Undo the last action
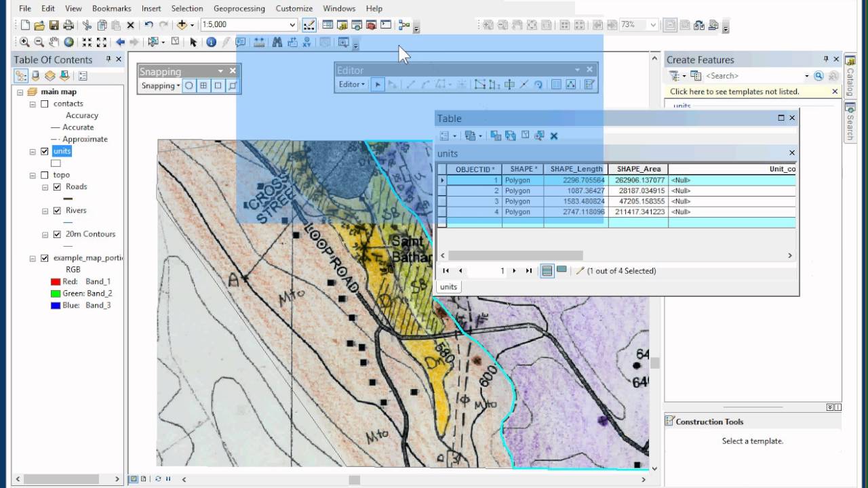The height and width of the screenshot is (488, 868). point(149,25)
